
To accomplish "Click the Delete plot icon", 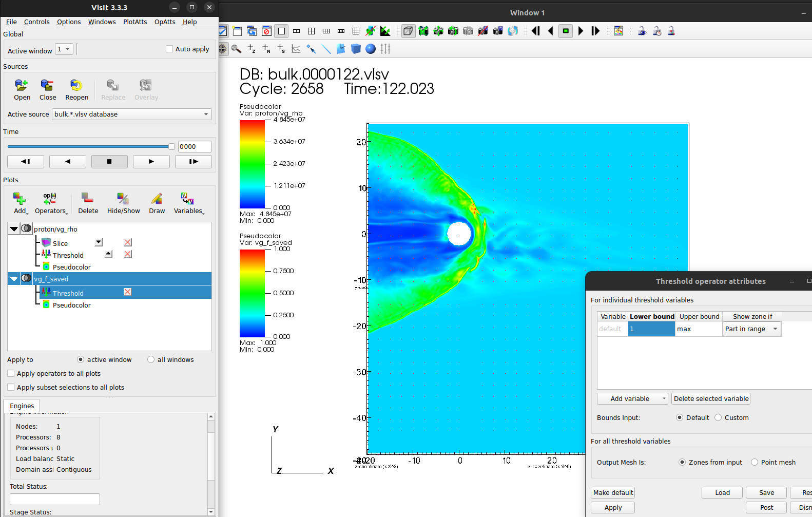I will pyautogui.click(x=88, y=199).
